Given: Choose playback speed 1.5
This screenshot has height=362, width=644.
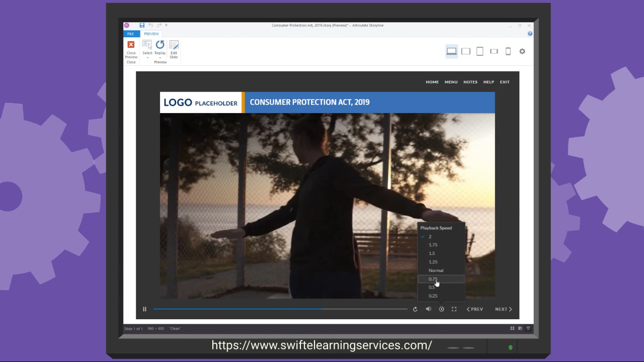Looking at the screenshot, I should [442, 253].
